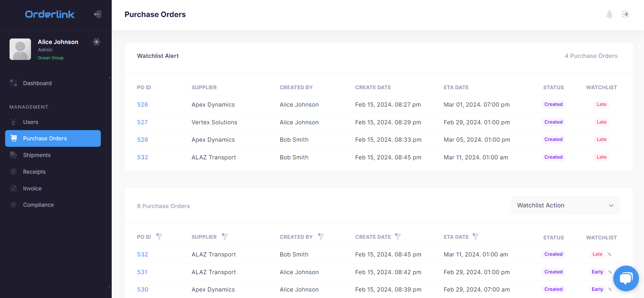The image size is (644, 298).
Task: Toggle light/dark theme sun icon
Action: [x=625, y=14]
